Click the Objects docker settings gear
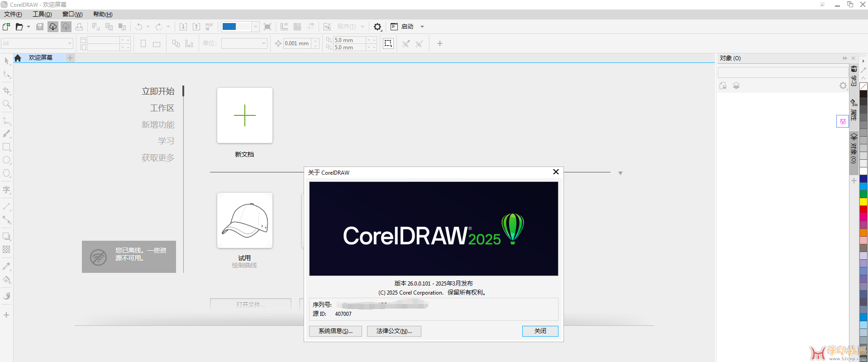 point(843,86)
